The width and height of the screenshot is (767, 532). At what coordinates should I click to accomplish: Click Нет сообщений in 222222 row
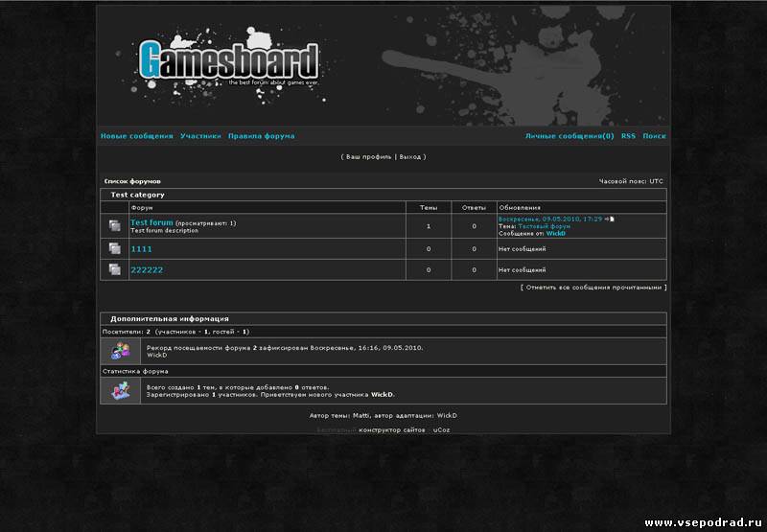(x=522, y=270)
